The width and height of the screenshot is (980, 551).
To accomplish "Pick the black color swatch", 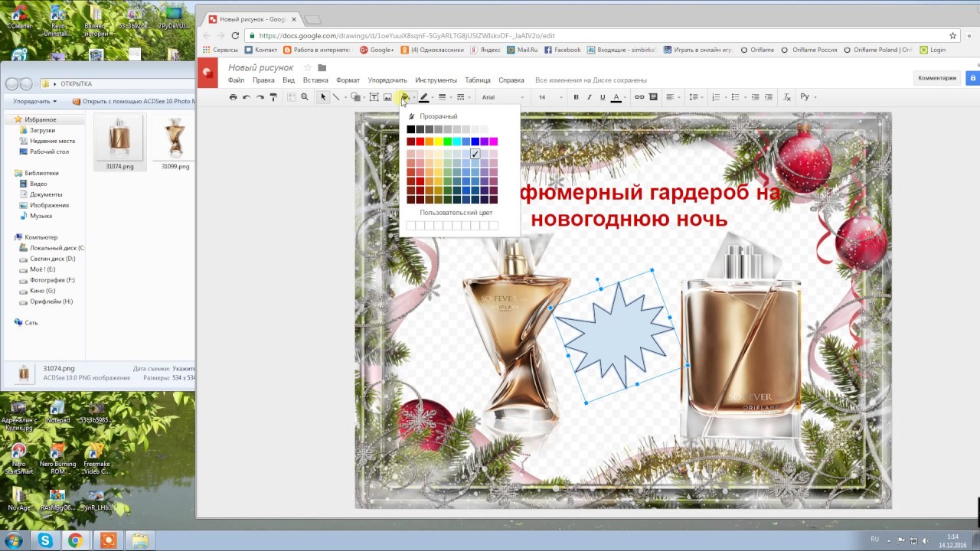I will pos(411,129).
